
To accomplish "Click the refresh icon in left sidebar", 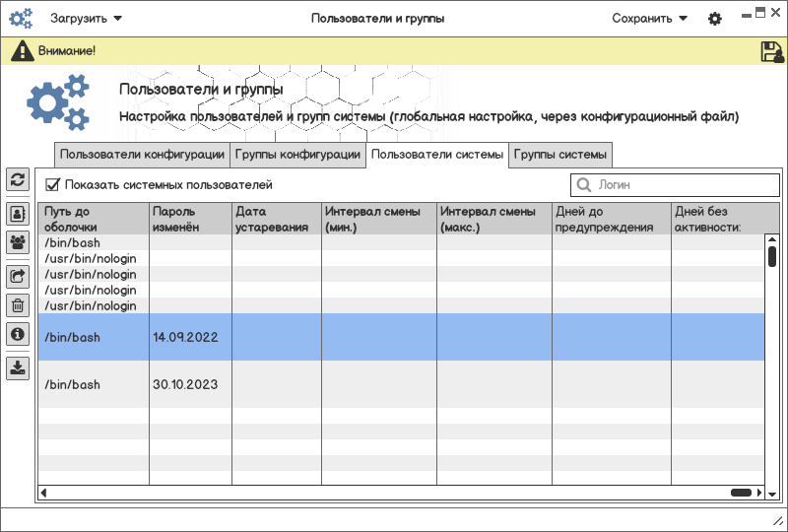I will [x=18, y=179].
